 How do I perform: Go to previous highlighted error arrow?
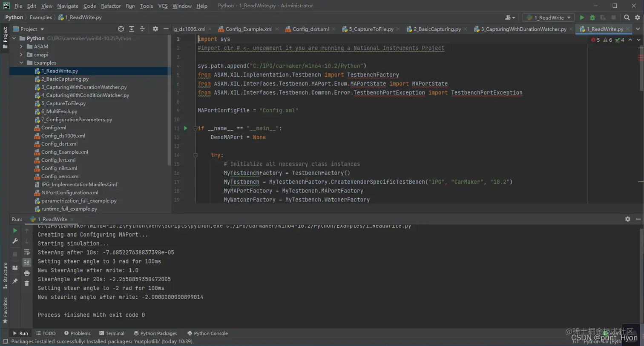point(630,40)
